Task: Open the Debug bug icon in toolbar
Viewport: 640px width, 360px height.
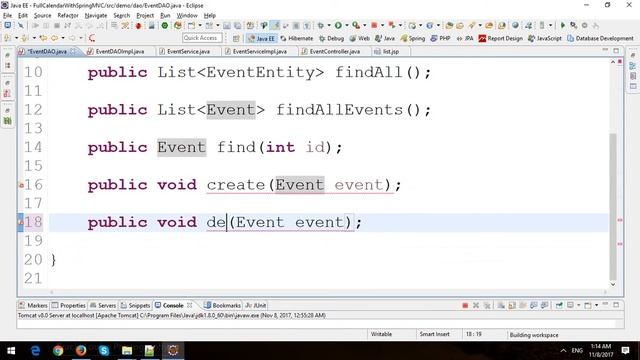Action: pyautogui.click(x=321, y=25)
